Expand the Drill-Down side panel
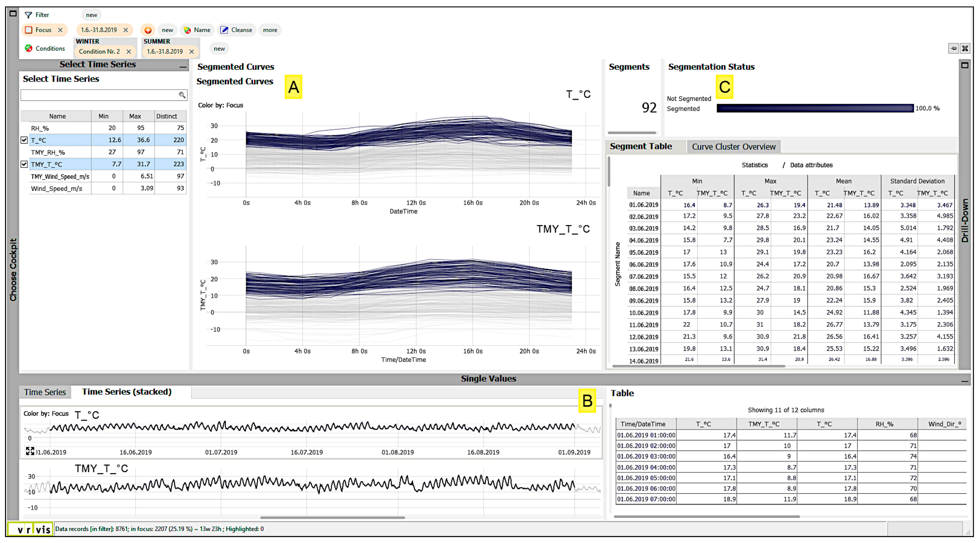This screenshot has height=543, width=980. 964,66
